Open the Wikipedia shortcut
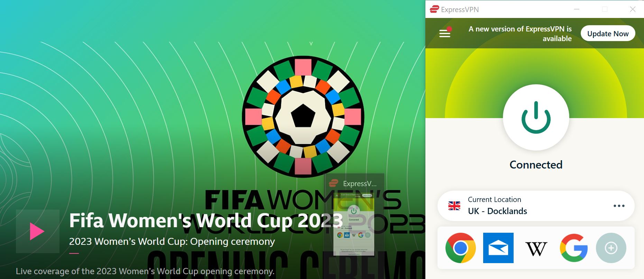This screenshot has width=644, height=279. pyautogui.click(x=536, y=248)
